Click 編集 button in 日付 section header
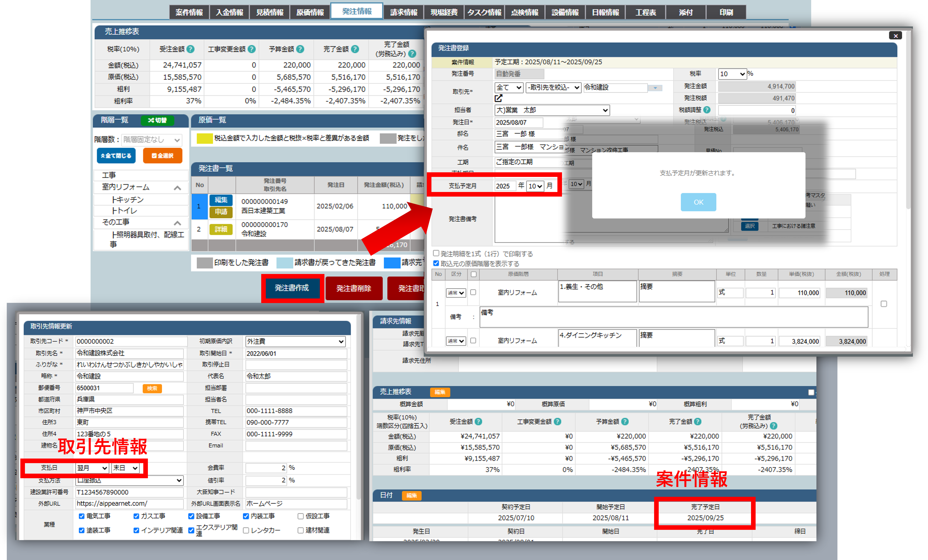Screen dimensions: 928x560 pos(412,495)
